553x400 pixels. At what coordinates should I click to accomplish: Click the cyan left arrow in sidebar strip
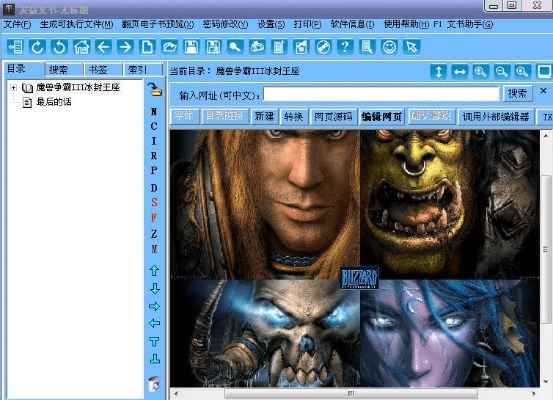coord(154,323)
